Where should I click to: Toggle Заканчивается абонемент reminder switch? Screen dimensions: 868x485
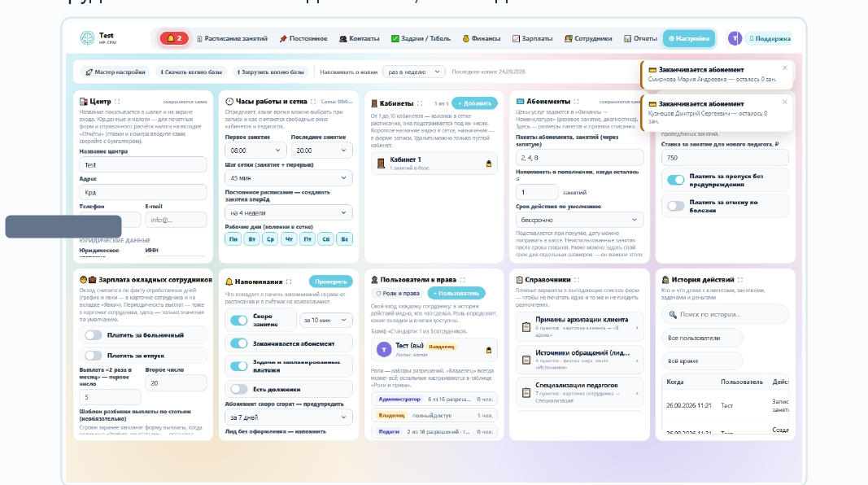[x=238, y=343]
